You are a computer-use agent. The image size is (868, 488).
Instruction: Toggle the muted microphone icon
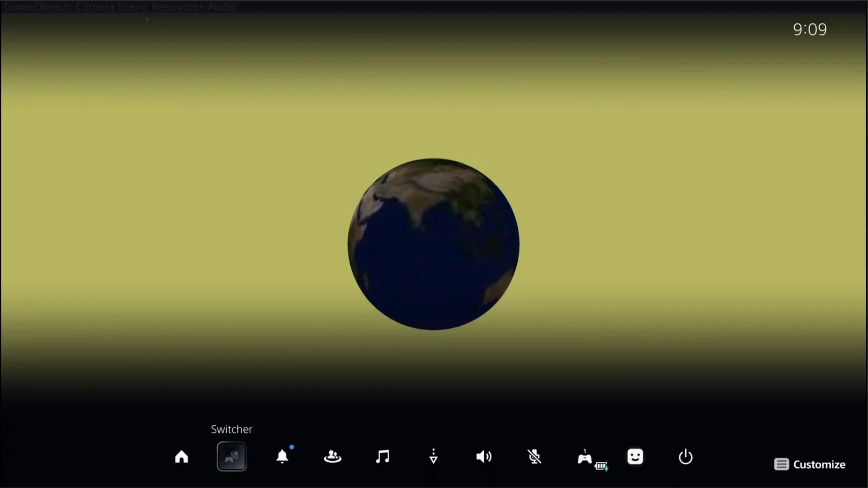[534, 457]
